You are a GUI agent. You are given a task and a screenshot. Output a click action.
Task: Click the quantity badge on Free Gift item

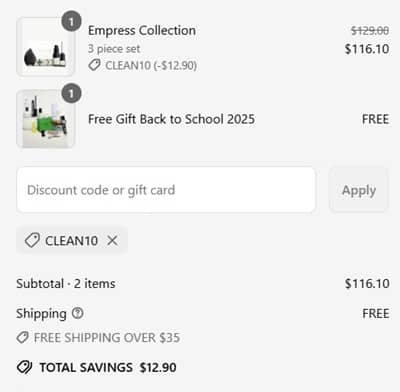tap(71, 94)
